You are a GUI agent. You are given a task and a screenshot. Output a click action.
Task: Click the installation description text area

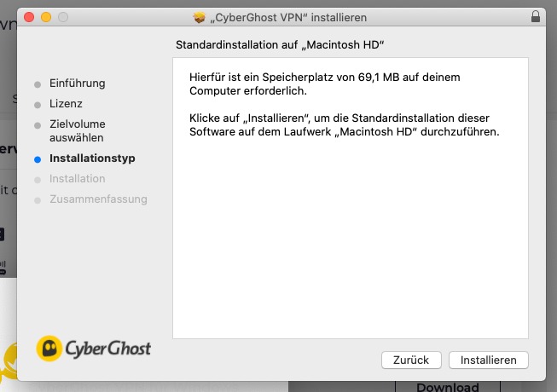(351, 198)
